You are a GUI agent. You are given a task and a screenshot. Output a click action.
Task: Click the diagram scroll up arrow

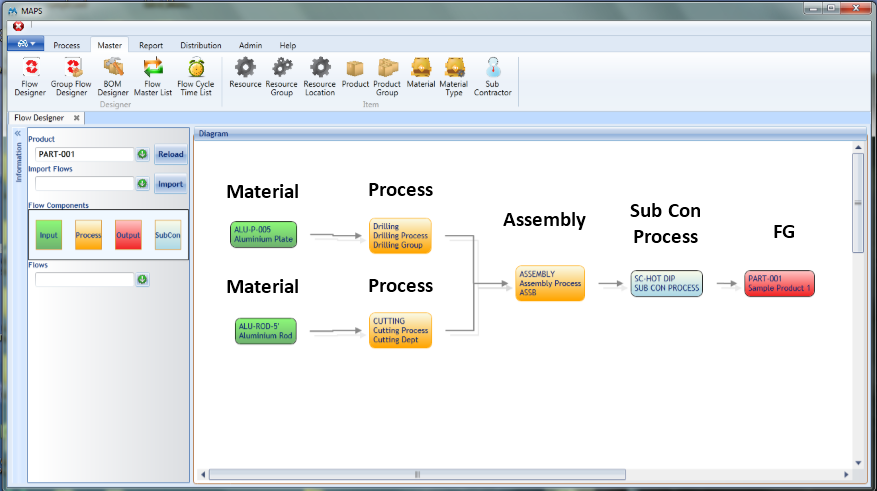pyautogui.click(x=858, y=147)
